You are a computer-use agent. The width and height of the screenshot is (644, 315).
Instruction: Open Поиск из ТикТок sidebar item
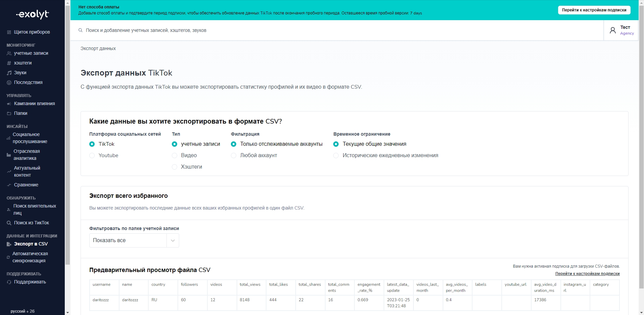click(32, 223)
